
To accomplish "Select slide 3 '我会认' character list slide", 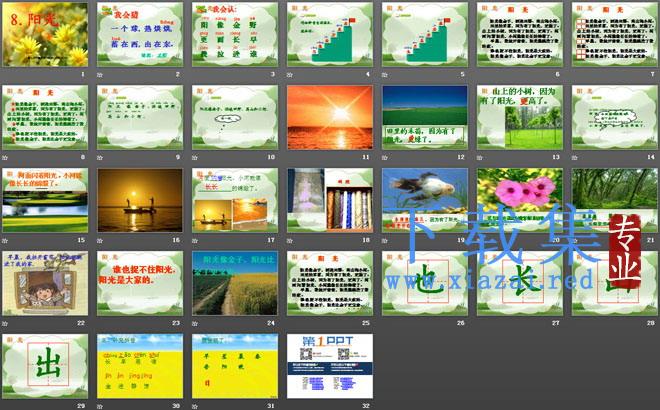I will tap(235, 35).
